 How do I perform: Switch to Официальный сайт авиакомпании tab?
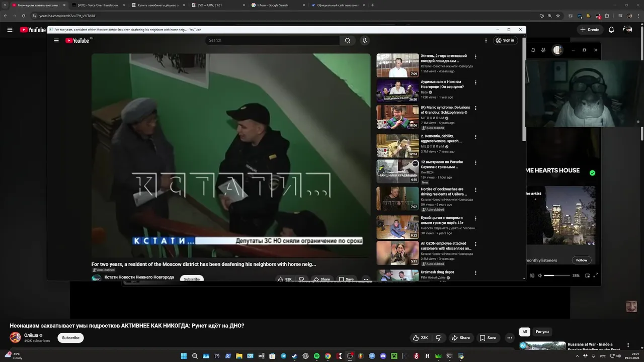pos(337,5)
